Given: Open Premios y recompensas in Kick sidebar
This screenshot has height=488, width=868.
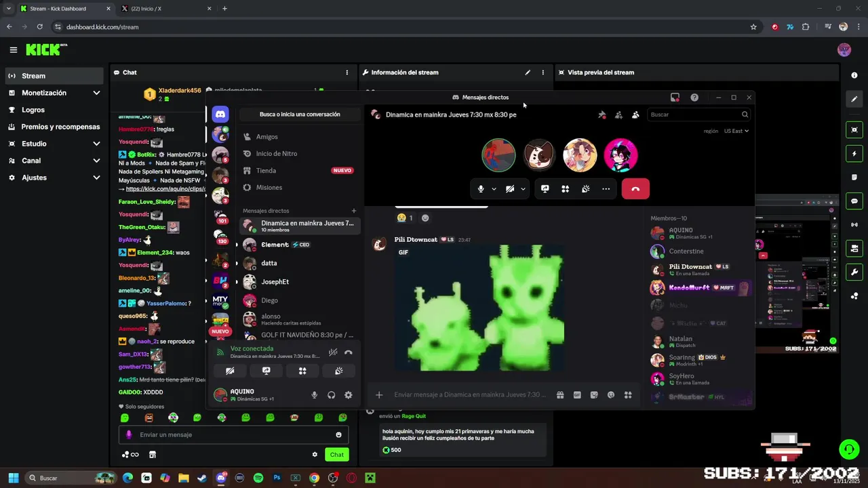Looking at the screenshot, I should (x=55, y=127).
